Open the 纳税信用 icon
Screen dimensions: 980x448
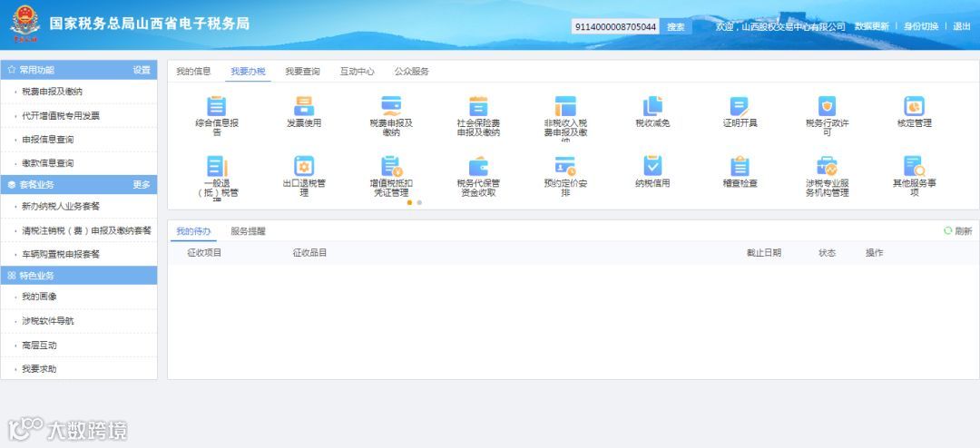point(652,166)
